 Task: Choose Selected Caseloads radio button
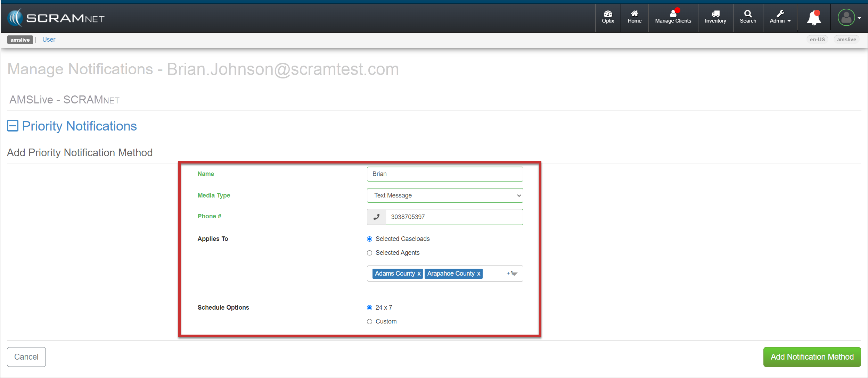click(x=369, y=239)
